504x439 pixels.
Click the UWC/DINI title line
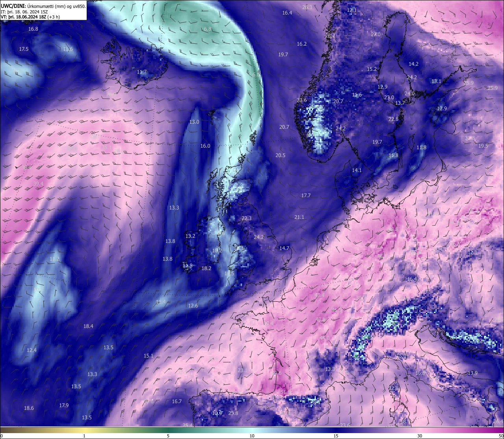[x=43, y=6]
